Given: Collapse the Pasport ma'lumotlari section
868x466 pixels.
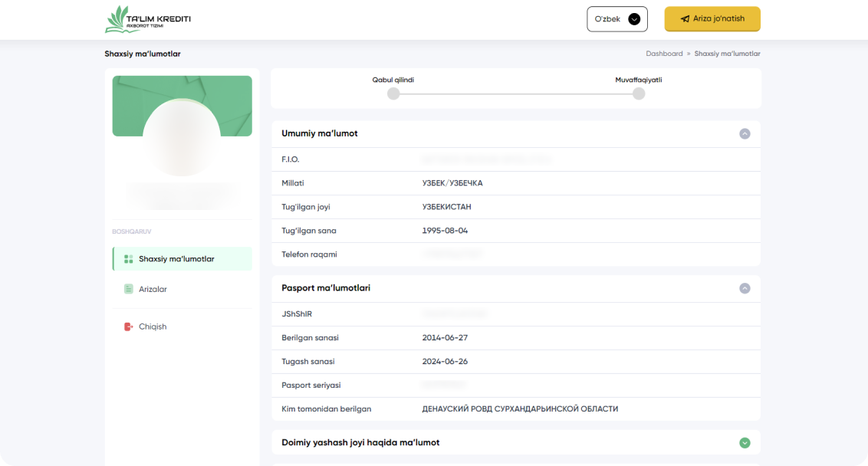Looking at the screenshot, I should [745, 288].
